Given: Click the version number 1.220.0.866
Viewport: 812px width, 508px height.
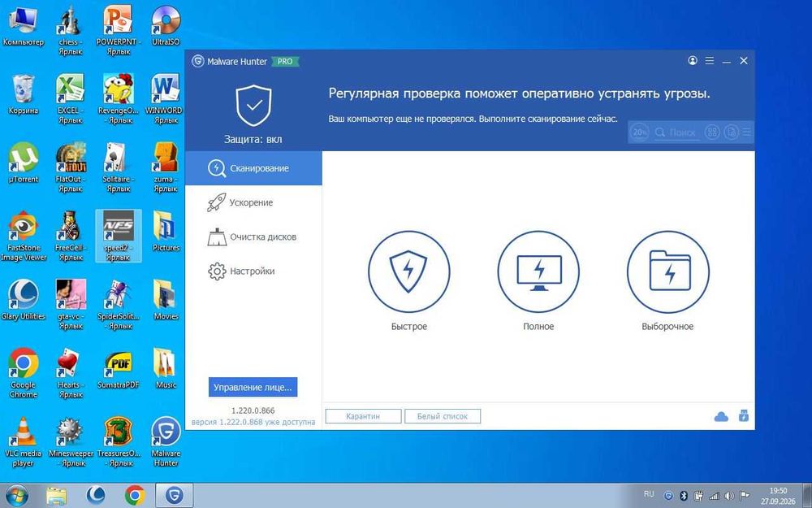Looking at the screenshot, I should pyautogui.click(x=253, y=410).
